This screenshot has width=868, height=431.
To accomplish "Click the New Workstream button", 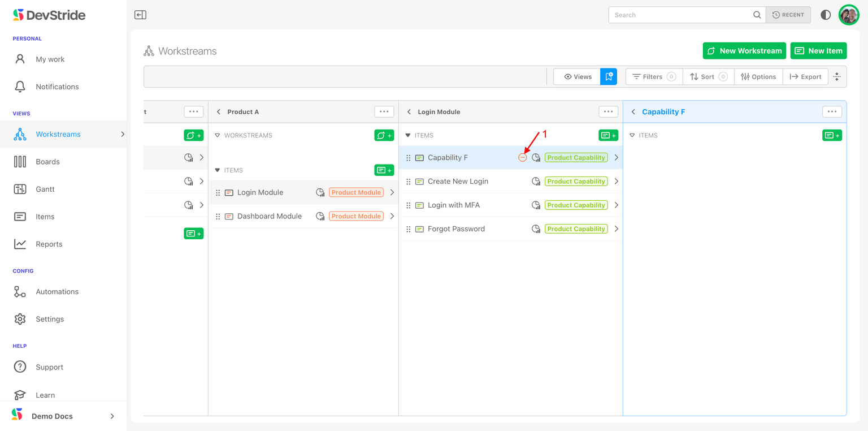I will click(744, 51).
